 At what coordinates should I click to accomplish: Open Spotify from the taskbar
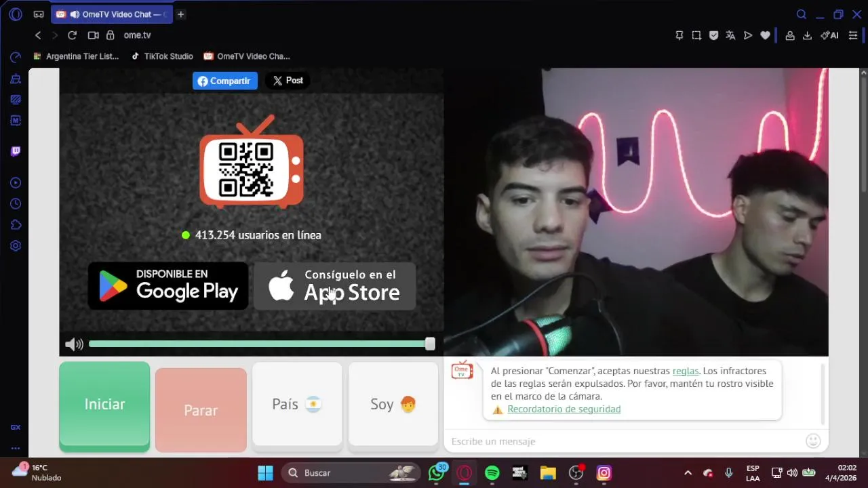492,472
